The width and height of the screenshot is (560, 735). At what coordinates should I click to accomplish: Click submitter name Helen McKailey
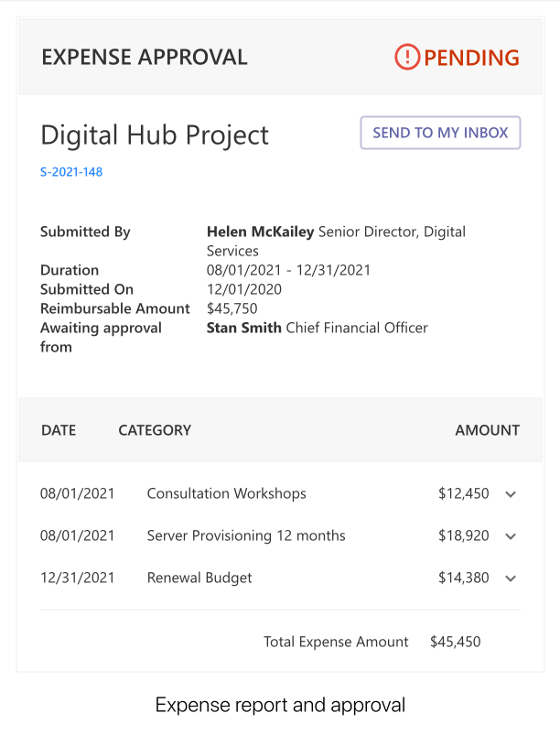tap(260, 232)
